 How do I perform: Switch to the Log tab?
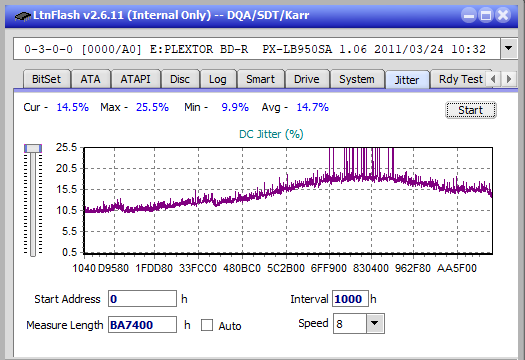click(218, 79)
